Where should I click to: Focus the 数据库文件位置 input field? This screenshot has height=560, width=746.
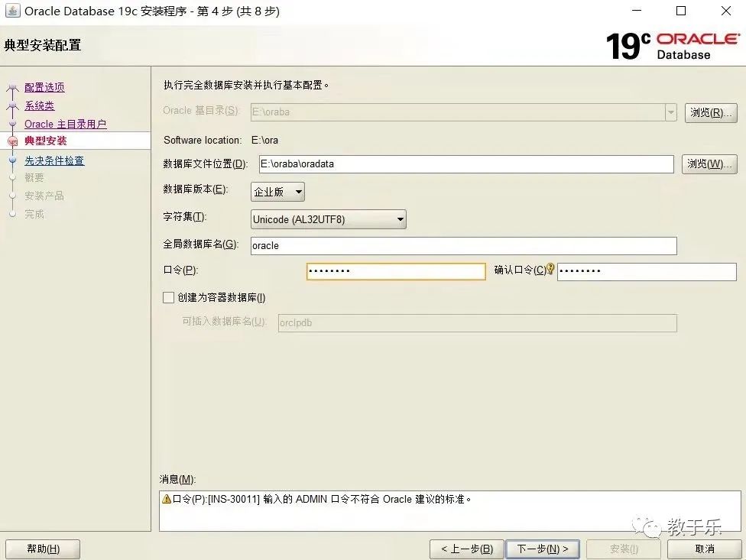pos(466,164)
